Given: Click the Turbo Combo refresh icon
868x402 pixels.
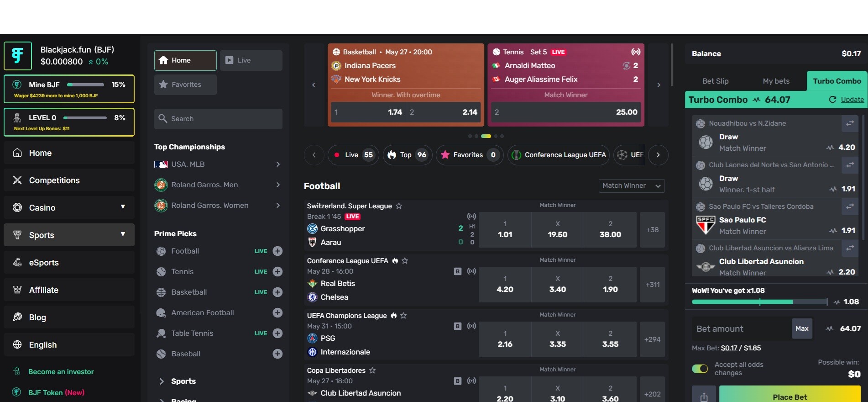Looking at the screenshot, I should tap(832, 99).
